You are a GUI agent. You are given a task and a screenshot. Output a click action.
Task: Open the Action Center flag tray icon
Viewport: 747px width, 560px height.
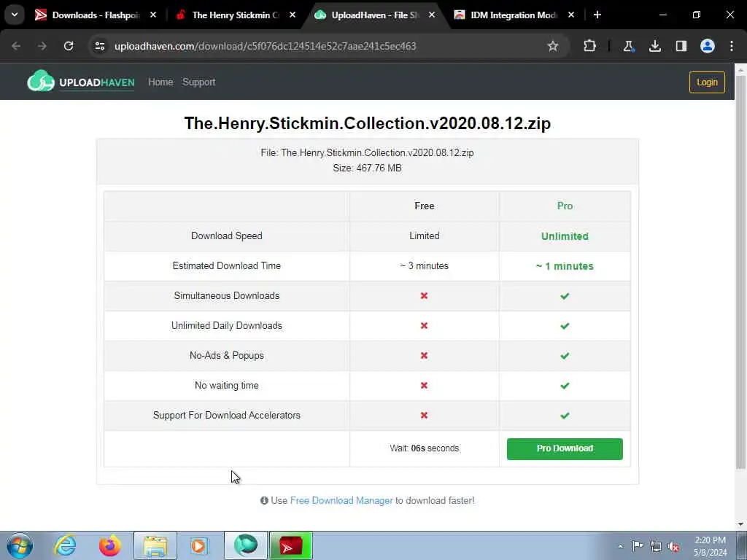[638, 546]
